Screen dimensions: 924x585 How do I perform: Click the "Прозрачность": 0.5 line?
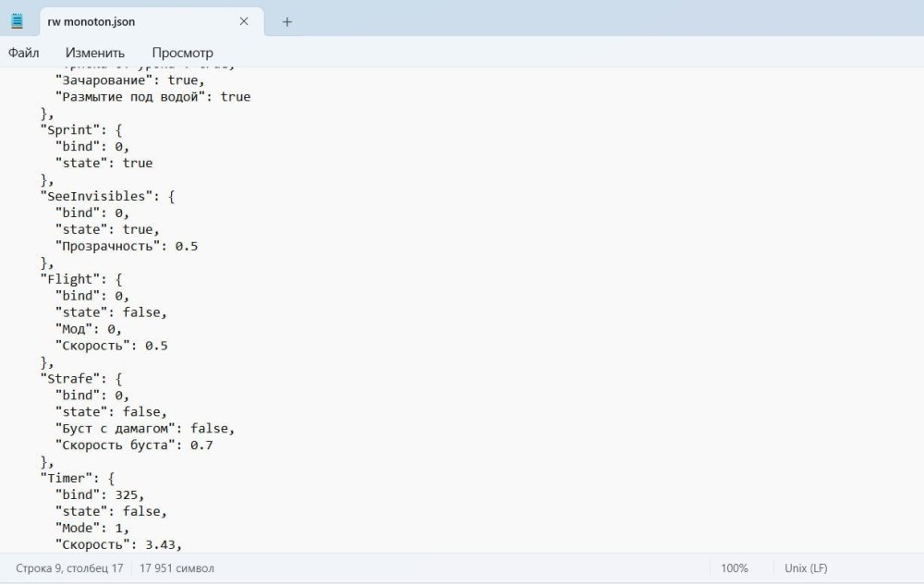point(126,246)
